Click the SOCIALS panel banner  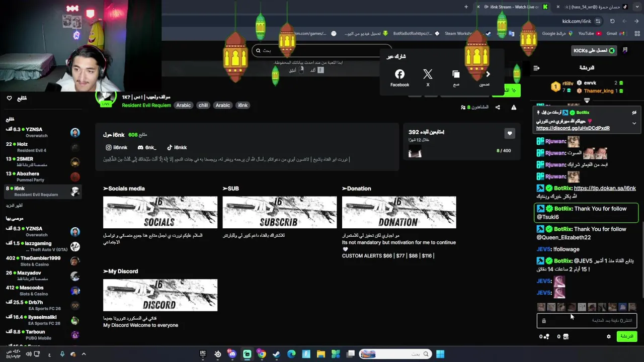[x=160, y=212]
